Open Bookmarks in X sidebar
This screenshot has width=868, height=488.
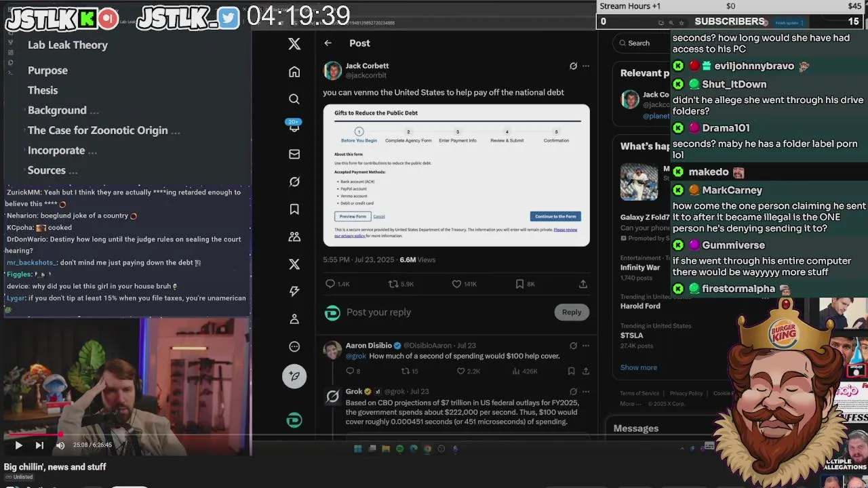click(x=294, y=209)
